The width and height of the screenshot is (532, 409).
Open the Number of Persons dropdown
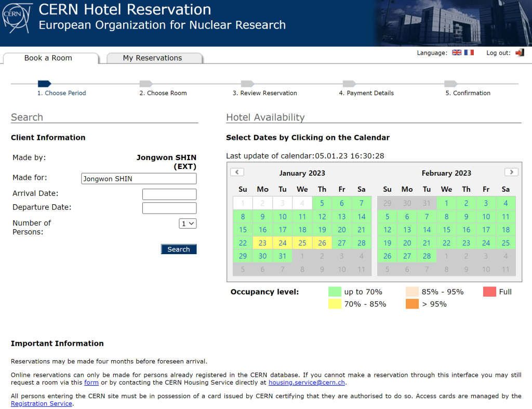[188, 223]
